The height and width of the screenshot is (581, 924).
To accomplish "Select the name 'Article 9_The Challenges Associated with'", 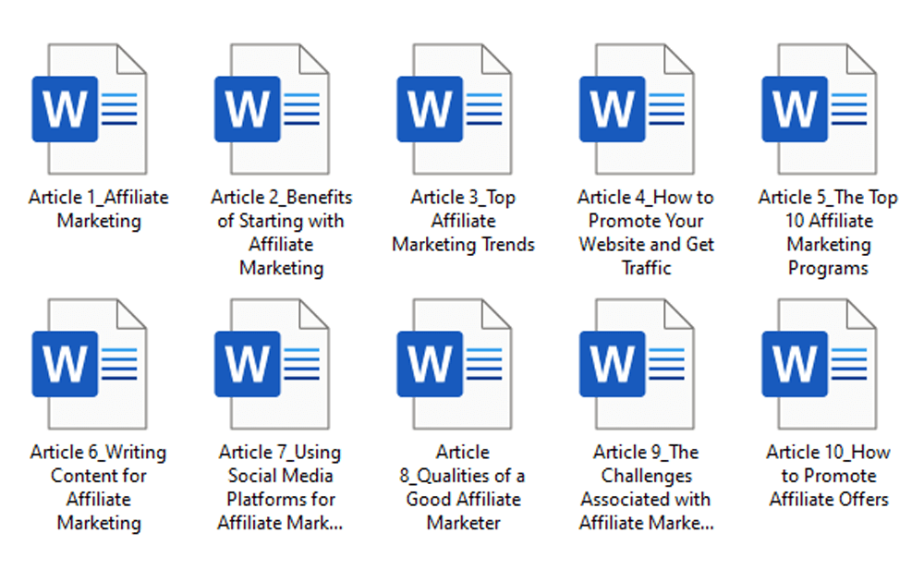I will pos(646,488).
